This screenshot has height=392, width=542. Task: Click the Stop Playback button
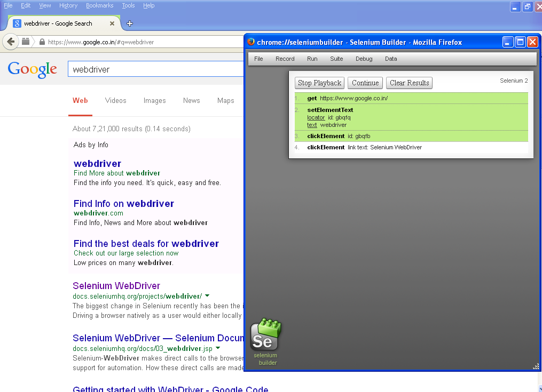pos(319,83)
